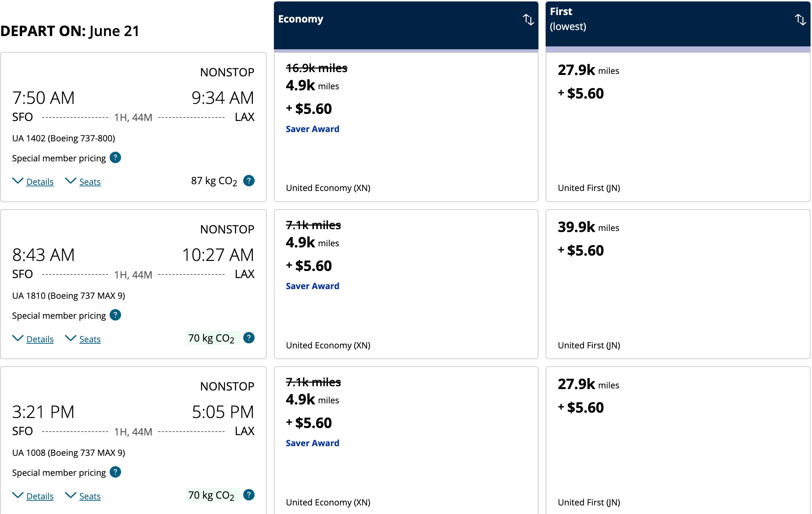Expand Details for the 3:21 PM flight

click(33, 496)
